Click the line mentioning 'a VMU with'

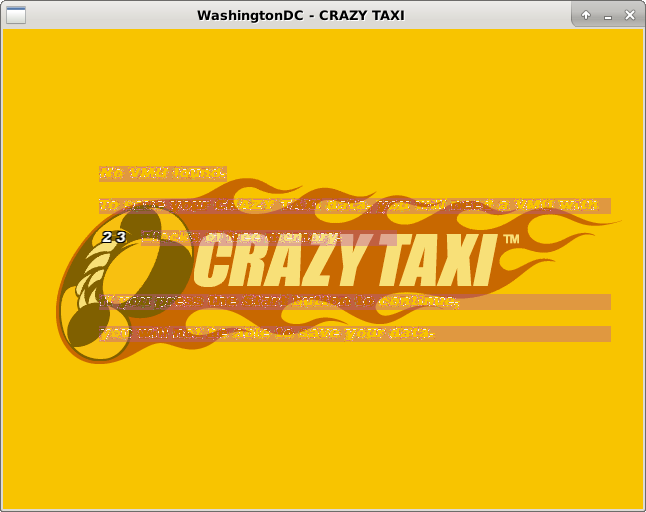coord(355,206)
